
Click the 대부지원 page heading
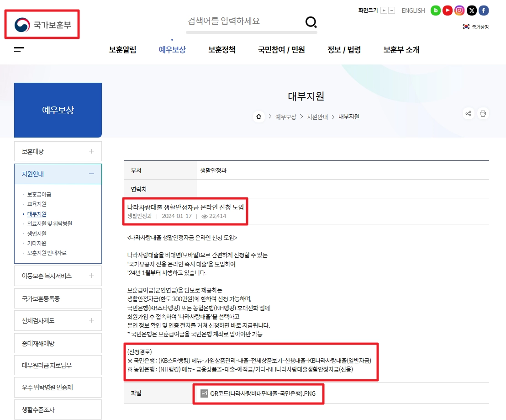306,96
